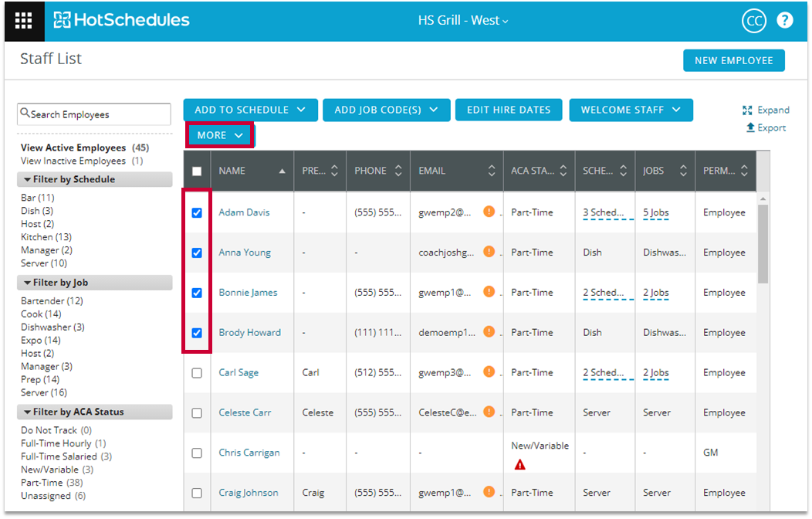Open the HS Grill - West location menu
This screenshot has height=519, width=812.
[463, 21]
